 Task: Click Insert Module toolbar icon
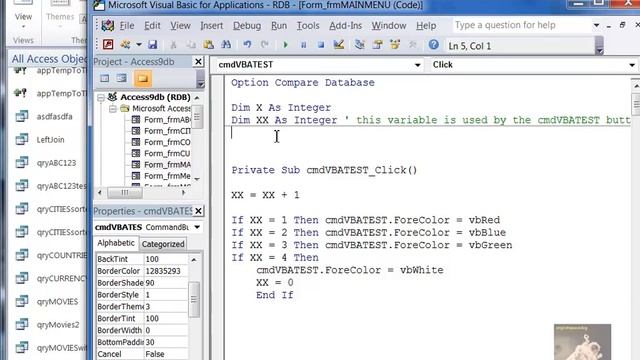(x=125, y=44)
